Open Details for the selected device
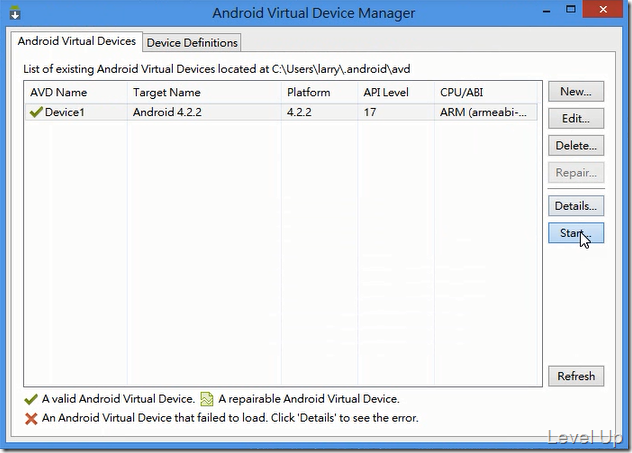The image size is (632, 453). pyautogui.click(x=576, y=206)
